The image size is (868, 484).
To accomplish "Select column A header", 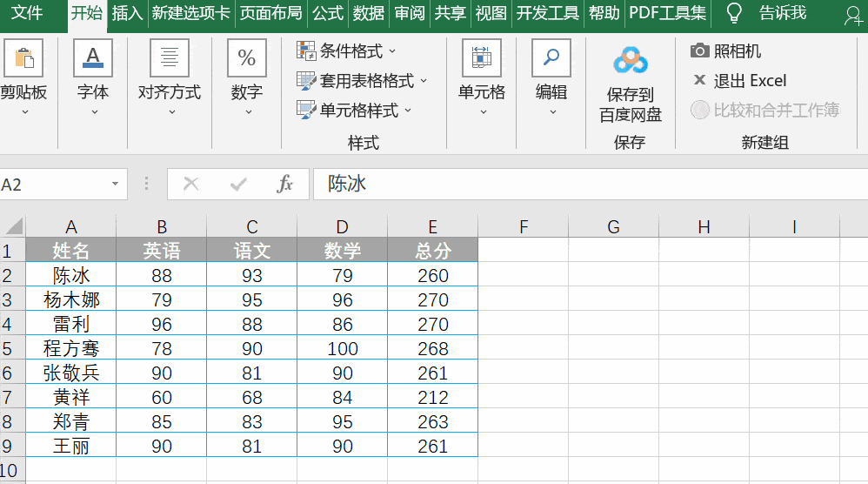I will (x=70, y=226).
